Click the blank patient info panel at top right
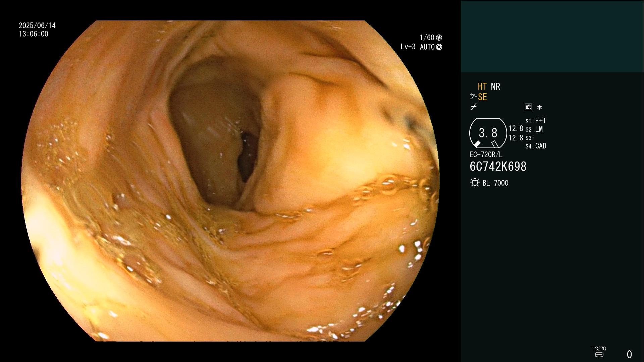The width and height of the screenshot is (644, 362). [x=552, y=36]
